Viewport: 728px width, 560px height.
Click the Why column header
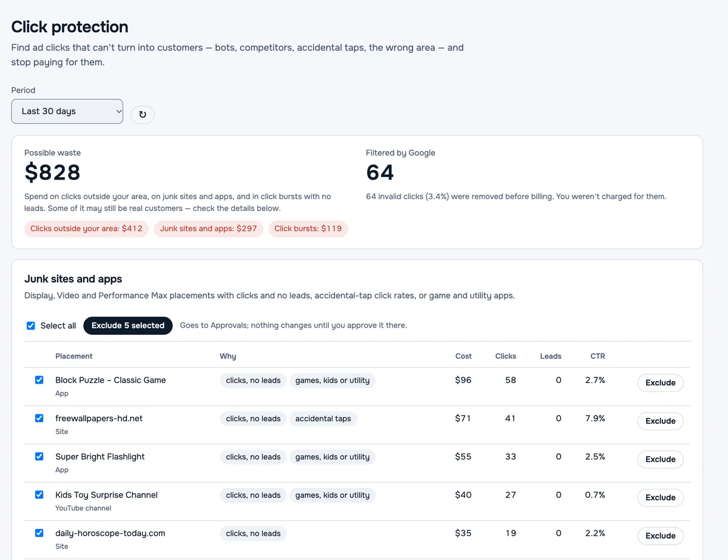(227, 356)
